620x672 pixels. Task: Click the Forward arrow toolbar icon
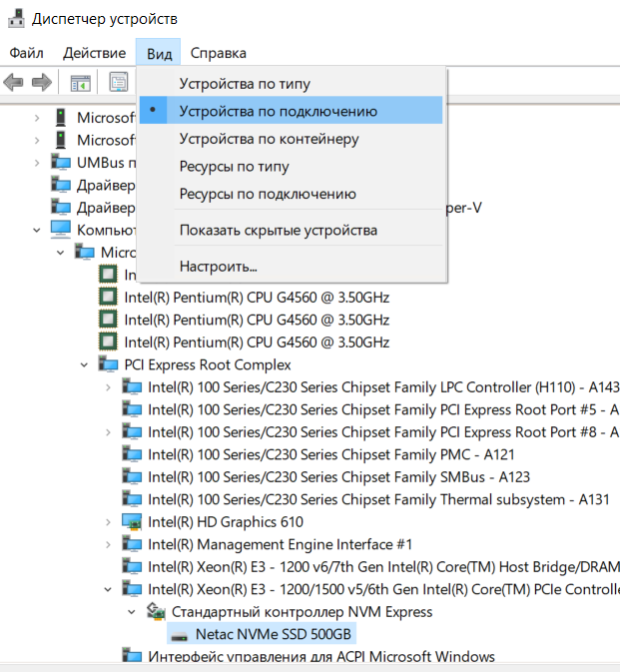pos(41,82)
